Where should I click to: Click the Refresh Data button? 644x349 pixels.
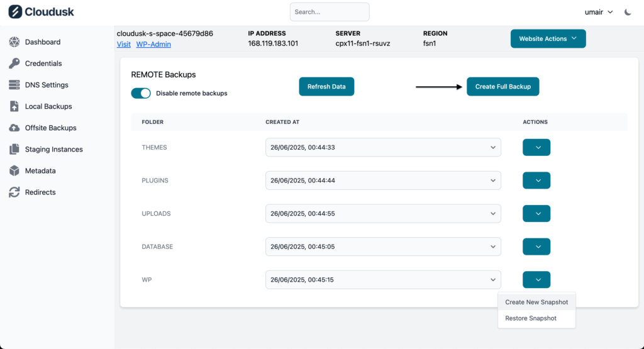326,87
